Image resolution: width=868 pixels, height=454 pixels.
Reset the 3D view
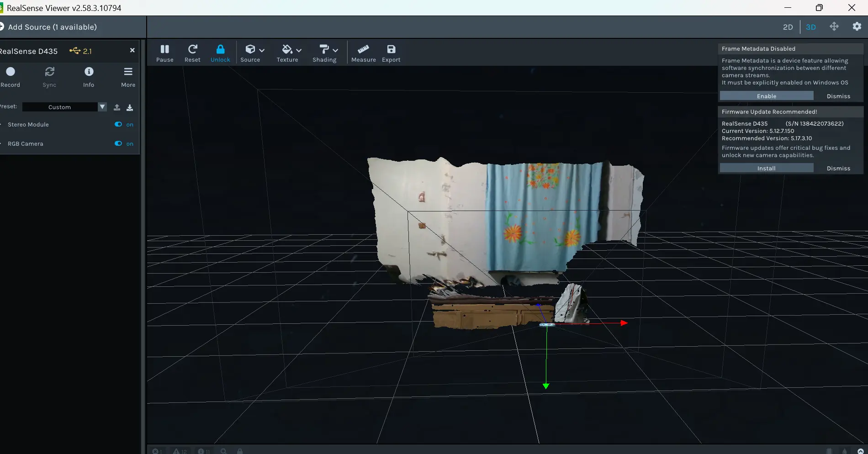(x=192, y=53)
